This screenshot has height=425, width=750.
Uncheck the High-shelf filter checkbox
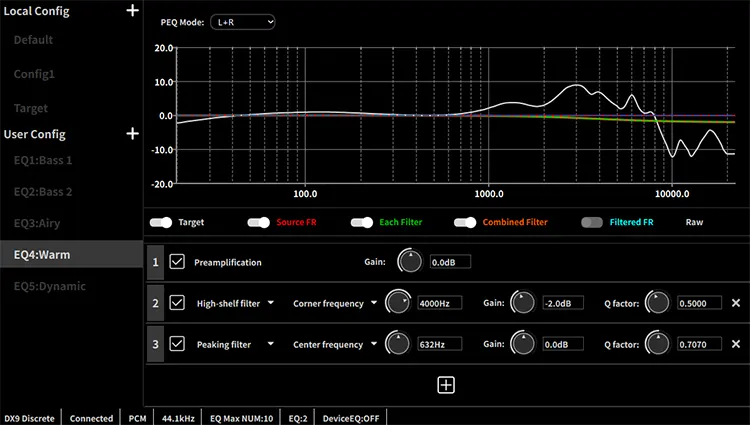(177, 303)
